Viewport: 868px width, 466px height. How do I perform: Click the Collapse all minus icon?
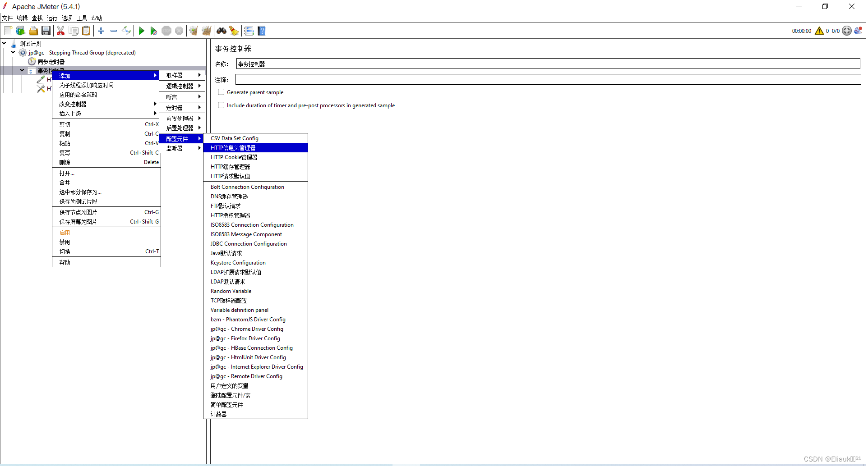pyautogui.click(x=114, y=31)
